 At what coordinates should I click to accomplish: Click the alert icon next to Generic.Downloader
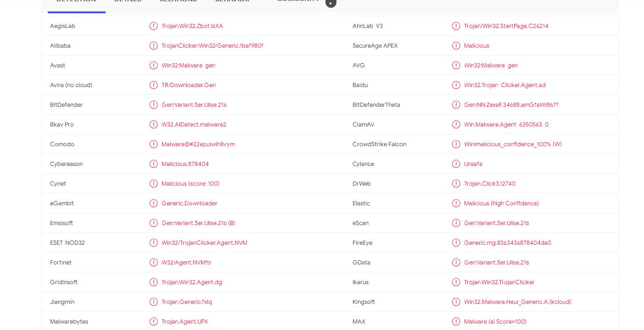154,203
